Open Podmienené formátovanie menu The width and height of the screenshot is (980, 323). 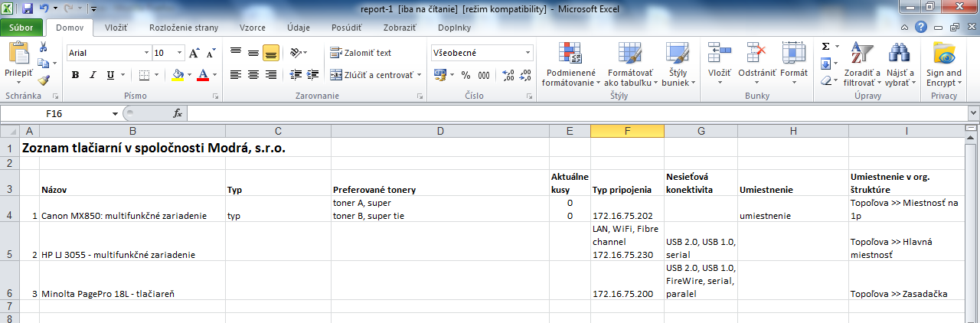click(x=570, y=65)
